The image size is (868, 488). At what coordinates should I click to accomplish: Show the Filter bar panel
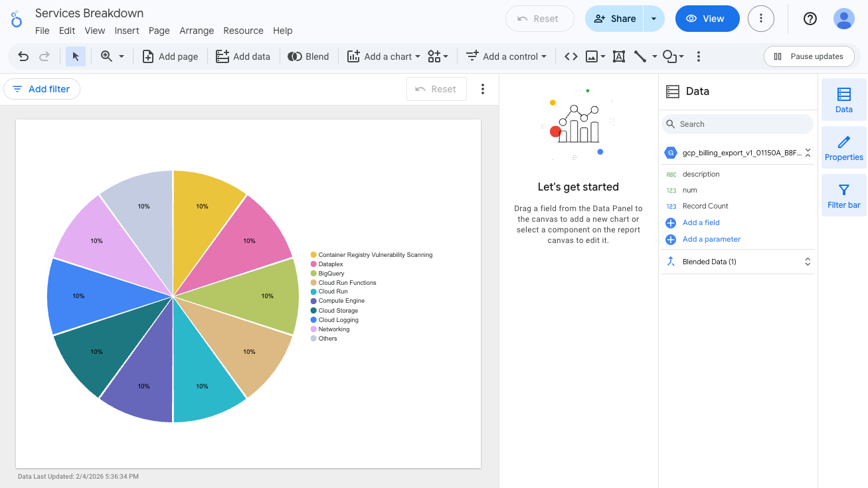[843, 195]
